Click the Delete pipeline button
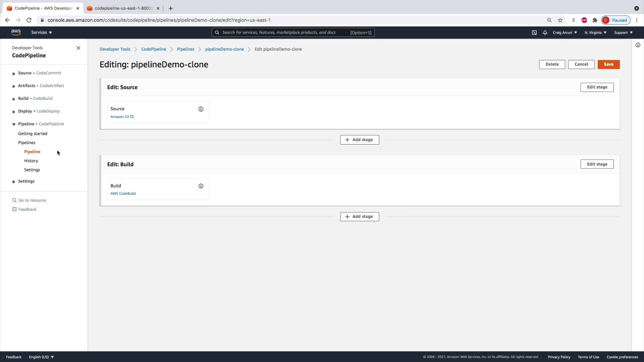The image size is (644, 362). (552, 64)
